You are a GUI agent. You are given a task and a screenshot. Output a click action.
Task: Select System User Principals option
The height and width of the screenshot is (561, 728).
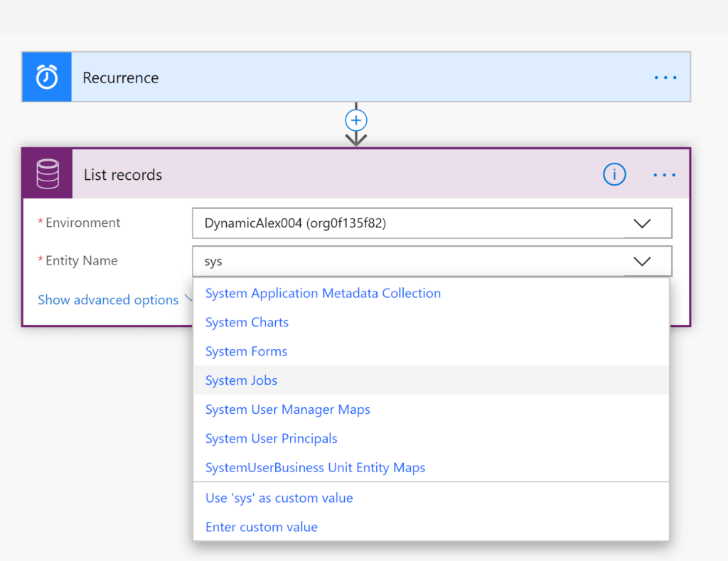pyautogui.click(x=271, y=439)
